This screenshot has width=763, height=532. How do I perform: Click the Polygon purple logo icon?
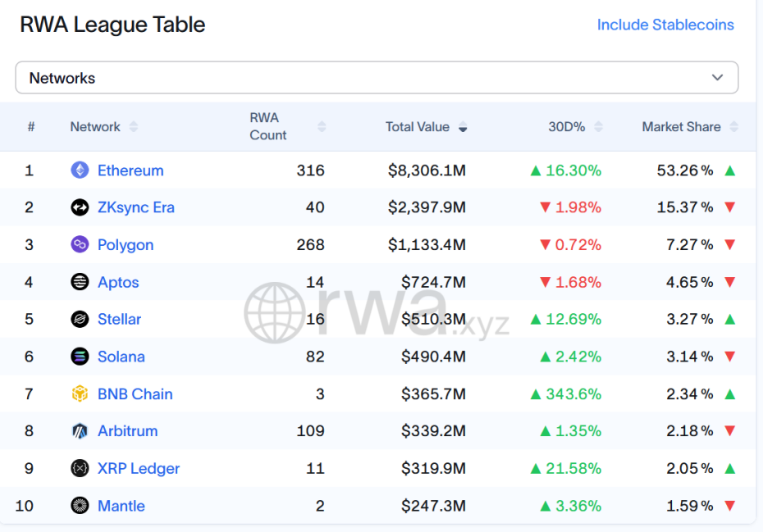tap(80, 245)
